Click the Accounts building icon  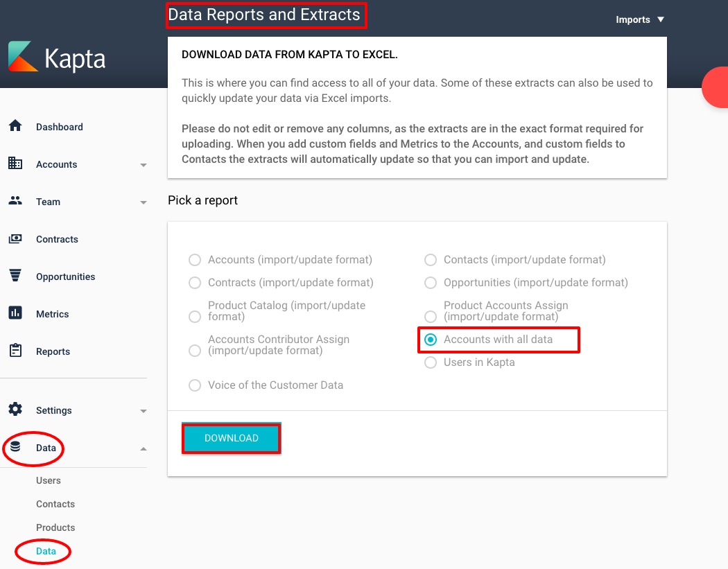click(15, 164)
